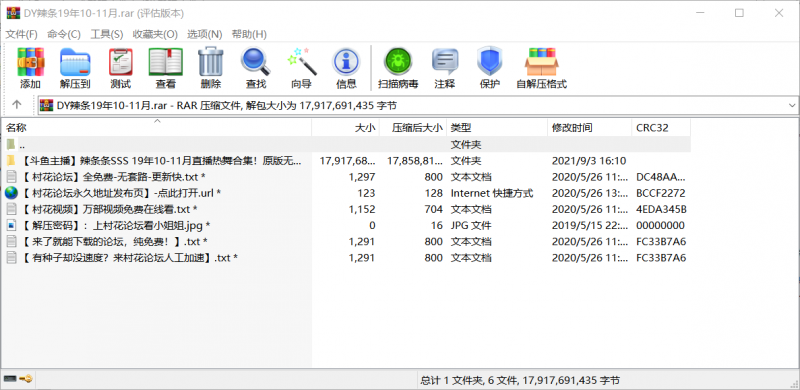
Task: Select the parent folder '..' icon
Action: tap(11, 144)
